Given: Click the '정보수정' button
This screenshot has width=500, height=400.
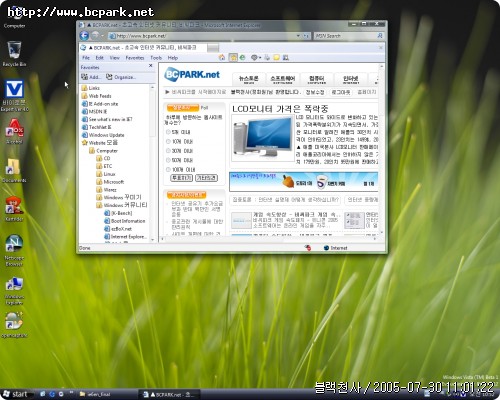Looking at the screenshot, I should [x=315, y=92].
